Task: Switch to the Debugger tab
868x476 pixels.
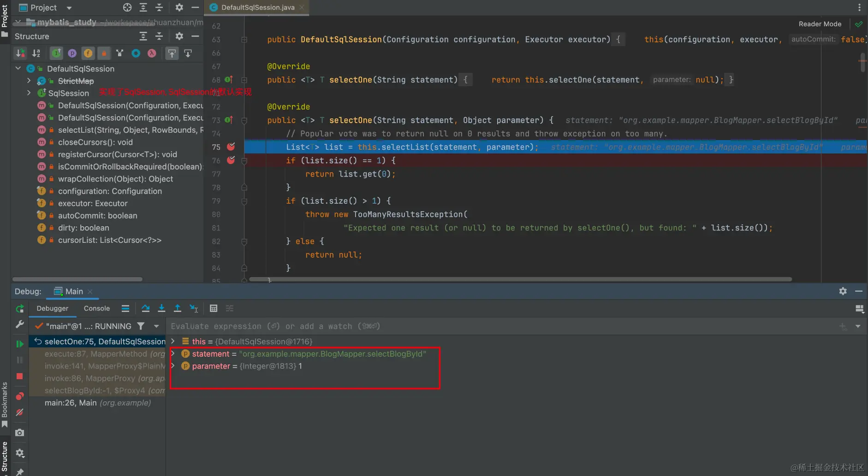Action: pos(53,308)
